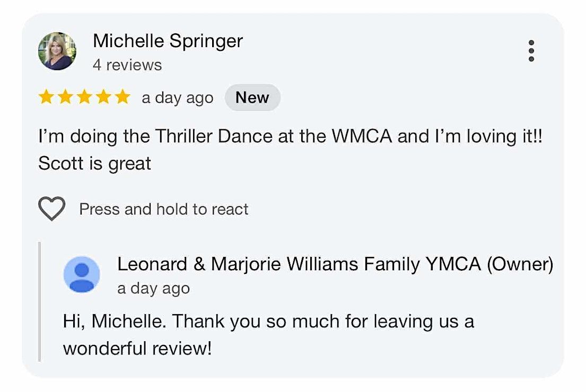This screenshot has width=586, height=392.
Task: Open Leonard & Marjorie Williams Family YMCA owner name
Action: [335, 264]
